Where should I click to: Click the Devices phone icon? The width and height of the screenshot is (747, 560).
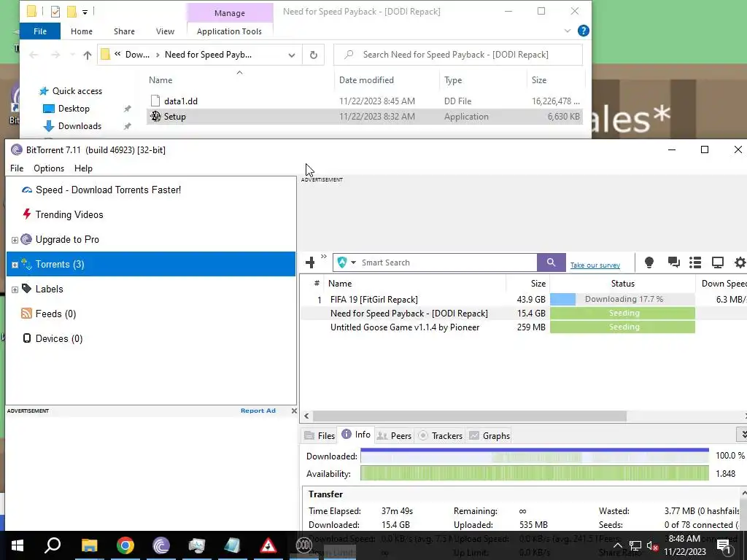27,338
